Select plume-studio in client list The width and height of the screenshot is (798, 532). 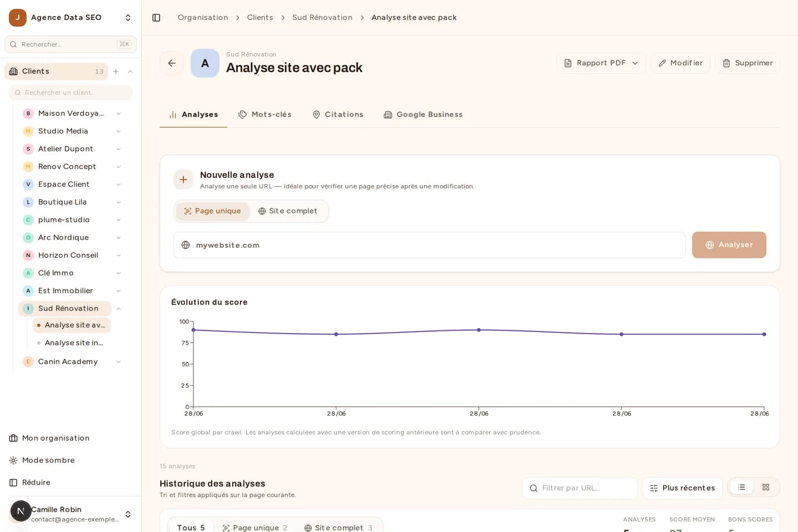pos(65,220)
